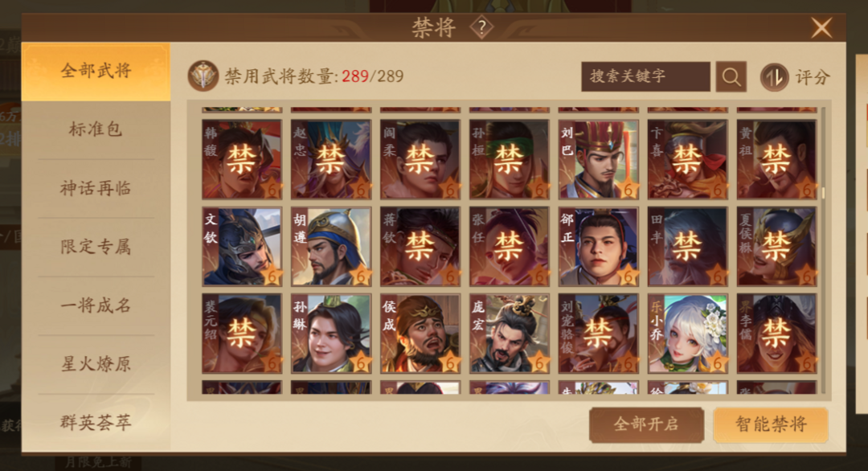Image resolution: width=868 pixels, height=471 pixels.
Task: Select the 乐小乔 general portrait
Action: (687, 334)
